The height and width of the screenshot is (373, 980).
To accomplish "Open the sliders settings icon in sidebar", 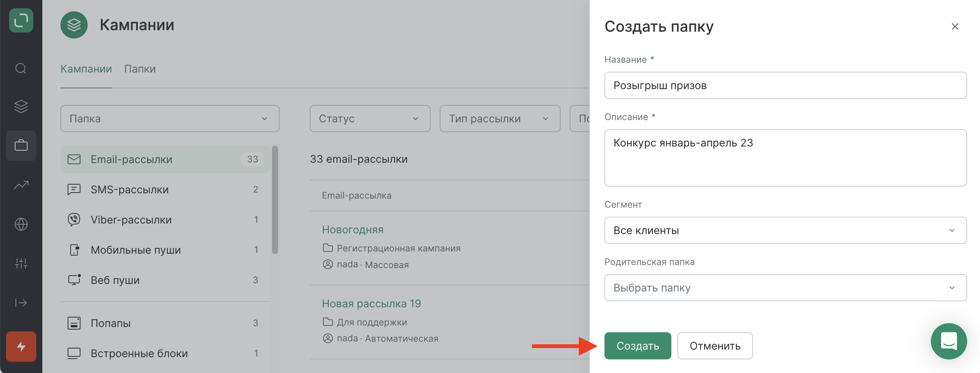I will tap(21, 264).
